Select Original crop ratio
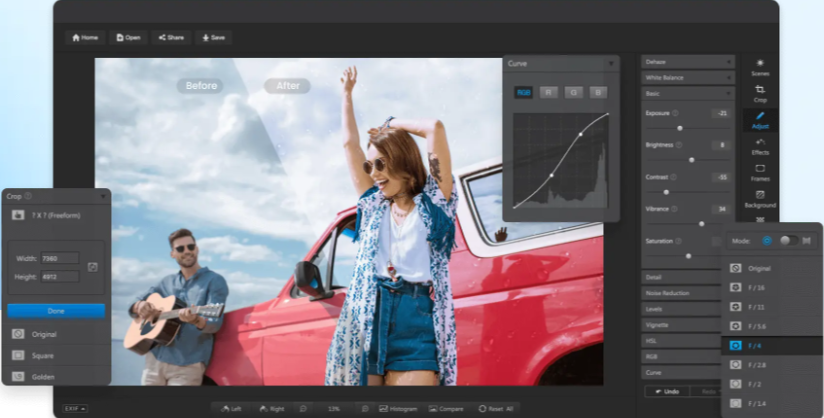Screen dimensions: 824x418 tap(56, 334)
